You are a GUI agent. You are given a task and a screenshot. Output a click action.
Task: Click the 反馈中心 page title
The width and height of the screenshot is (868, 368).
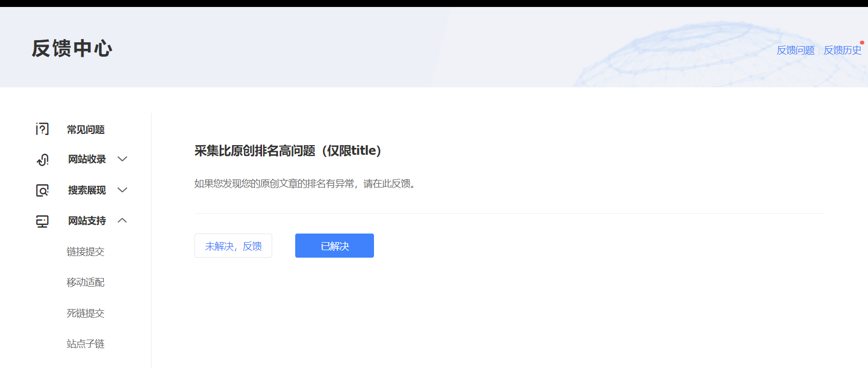point(72,49)
